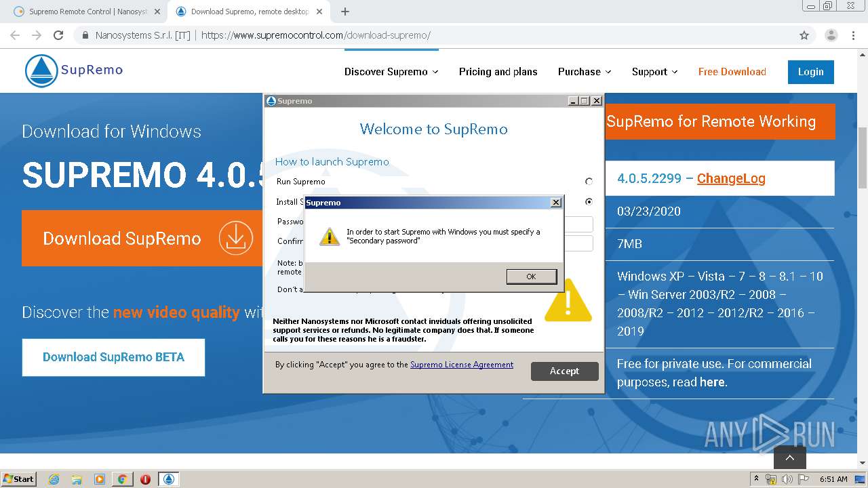868x488 pixels.
Task: Click SupRemo for Remote Working banner
Action: click(x=720, y=121)
